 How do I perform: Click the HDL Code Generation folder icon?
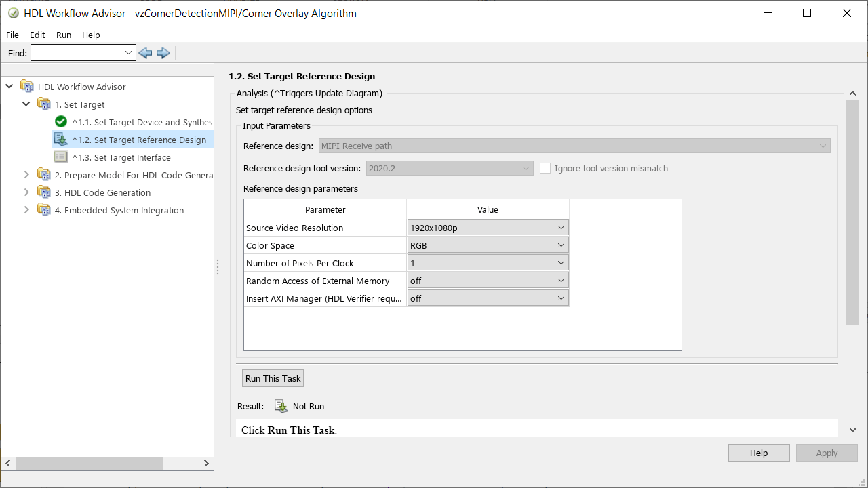click(x=44, y=192)
